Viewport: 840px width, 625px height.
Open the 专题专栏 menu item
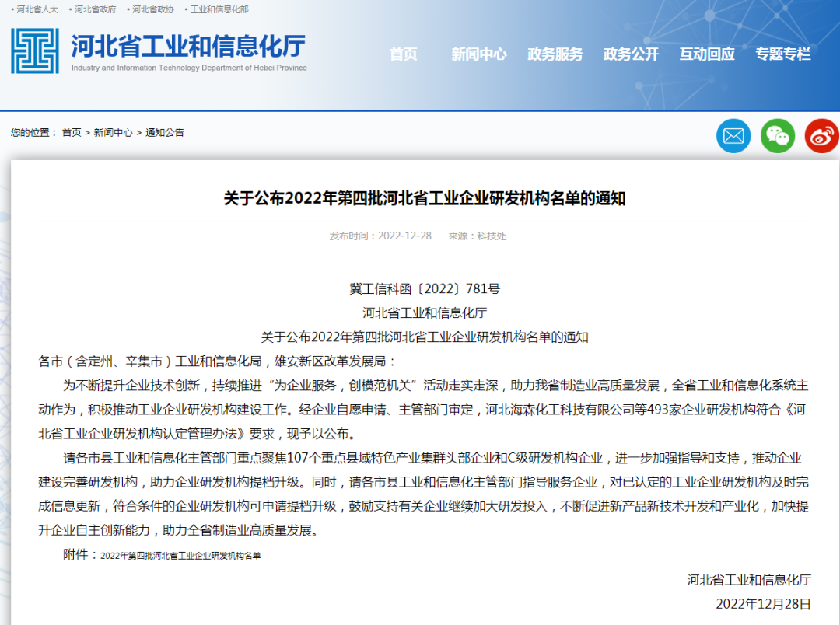782,54
